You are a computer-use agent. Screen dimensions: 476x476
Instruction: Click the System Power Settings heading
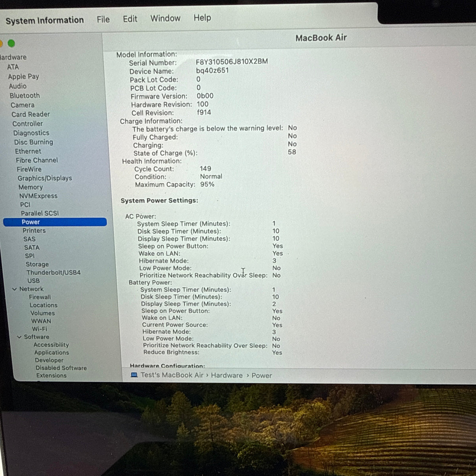click(x=159, y=201)
